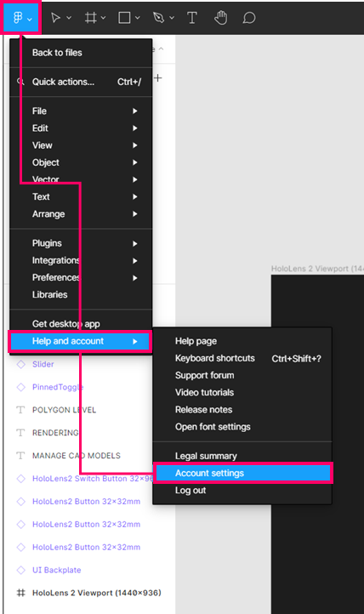Screen dimensions: 364x614
Task: Choose the Rectangle shape tool
Action: click(124, 18)
